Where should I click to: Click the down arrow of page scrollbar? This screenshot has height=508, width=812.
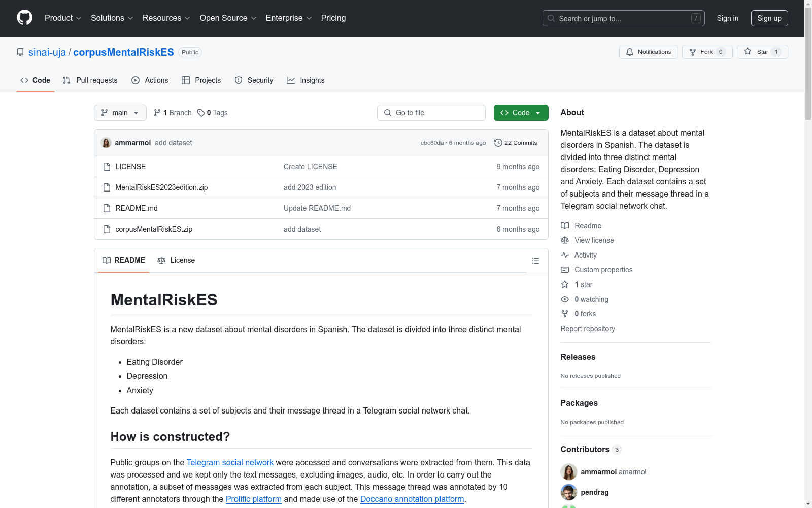point(808,504)
